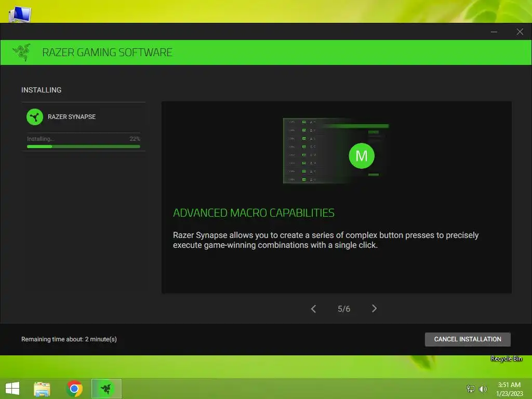Click the Razer Synapse label
Screen dimensions: 532x399
tap(72, 117)
